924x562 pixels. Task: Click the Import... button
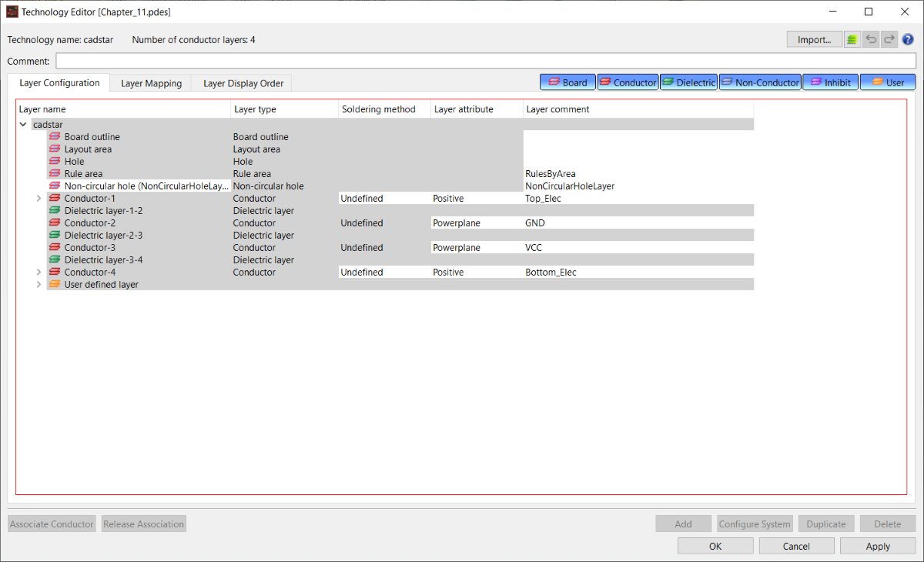coord(815,39)
